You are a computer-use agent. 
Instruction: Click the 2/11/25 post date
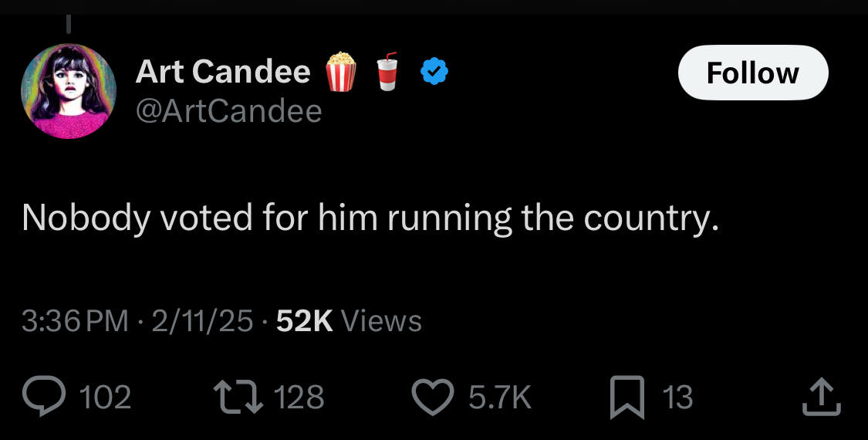pos(202,320)
